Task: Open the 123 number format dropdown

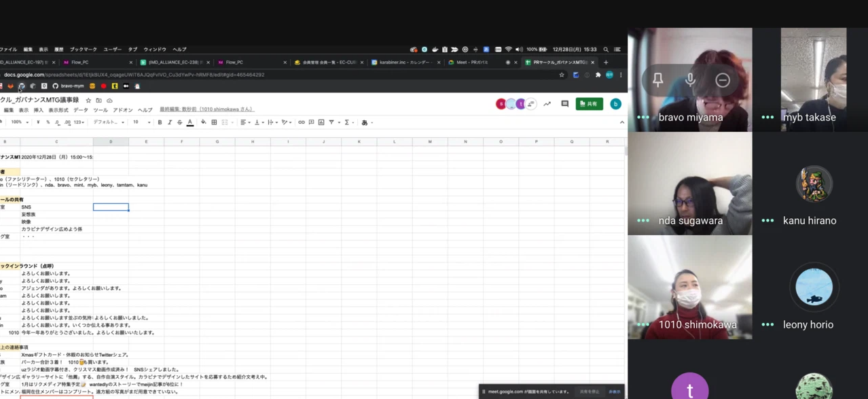Action: click(79, 122)
